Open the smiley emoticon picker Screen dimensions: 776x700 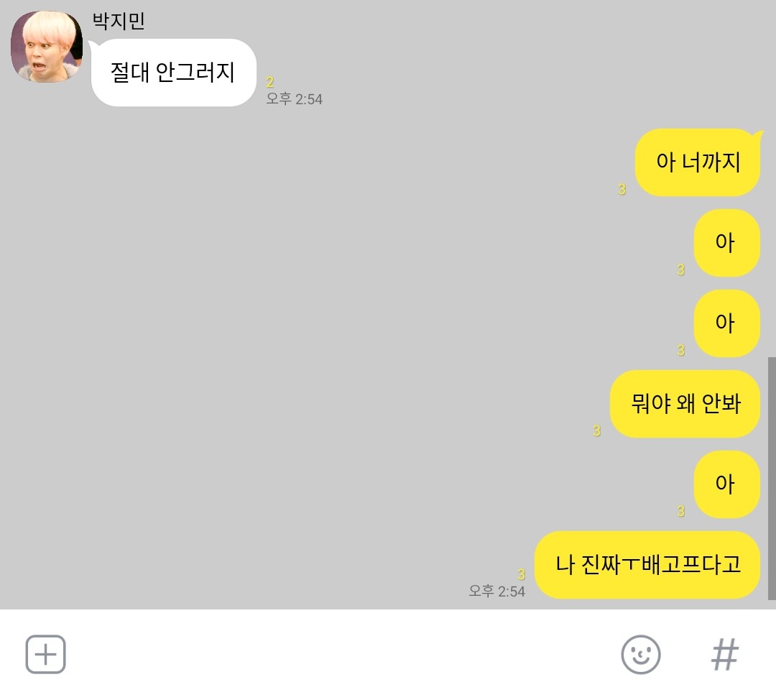(640, 655)
